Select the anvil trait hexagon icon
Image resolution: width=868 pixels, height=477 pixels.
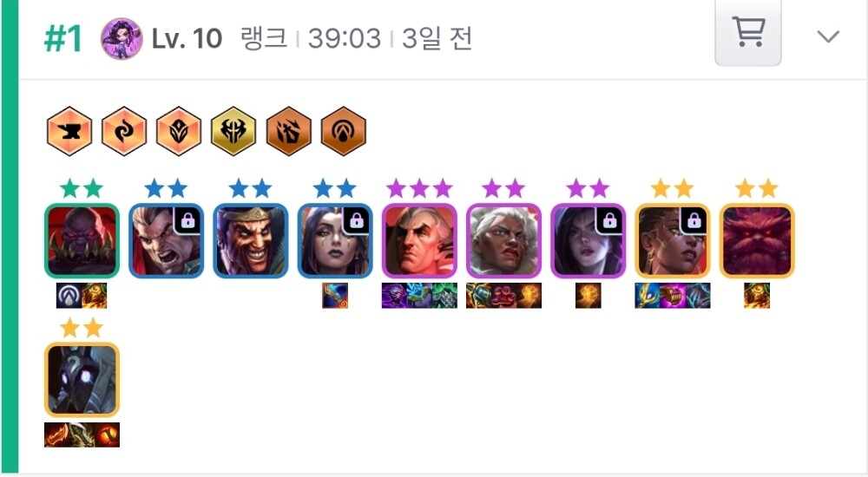(x=69, y=131)
